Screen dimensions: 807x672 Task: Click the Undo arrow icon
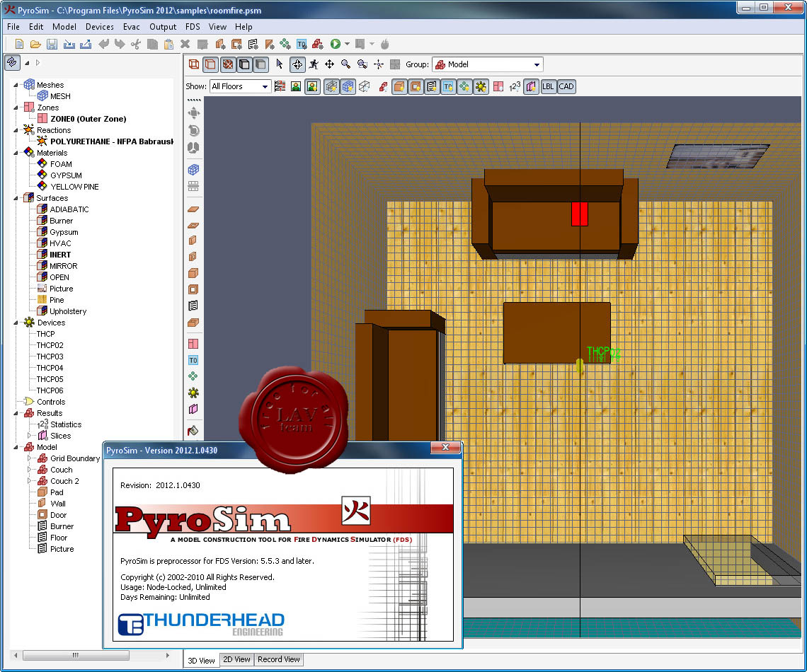coord(103,45)
